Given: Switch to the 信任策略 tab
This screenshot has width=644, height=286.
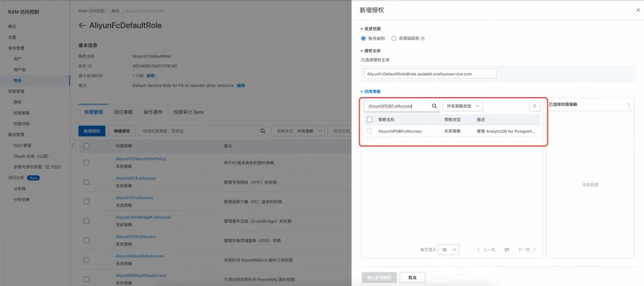Looking at the screenshot, I should click(123, 112).
